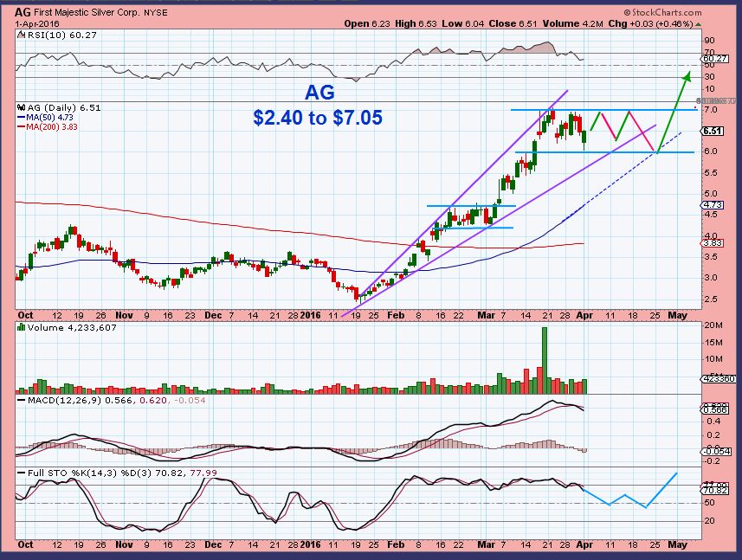742x560 pixels.
Task: Click the 'Mar' label on the price panel date axis
Action: click(x=486, y=315)
